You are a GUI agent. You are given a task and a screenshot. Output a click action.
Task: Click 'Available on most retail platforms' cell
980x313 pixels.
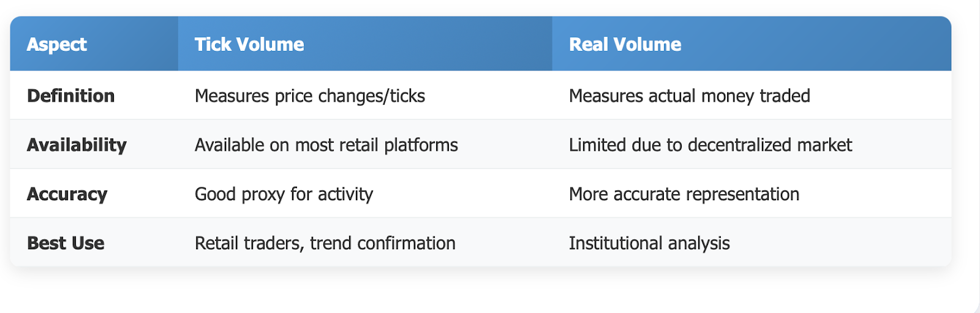click(326, 145)
